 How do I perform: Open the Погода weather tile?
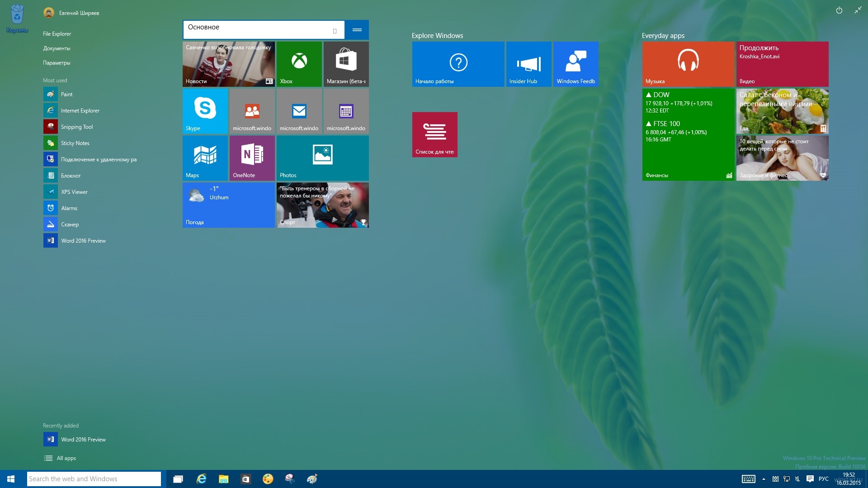pos(228,205)
